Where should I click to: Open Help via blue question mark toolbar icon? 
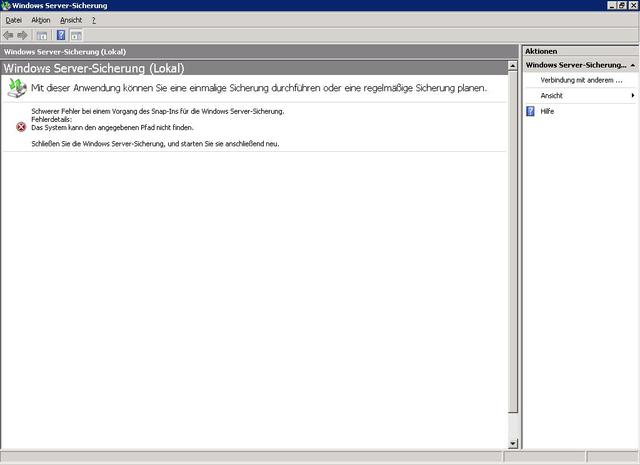[x=61, y=35]
